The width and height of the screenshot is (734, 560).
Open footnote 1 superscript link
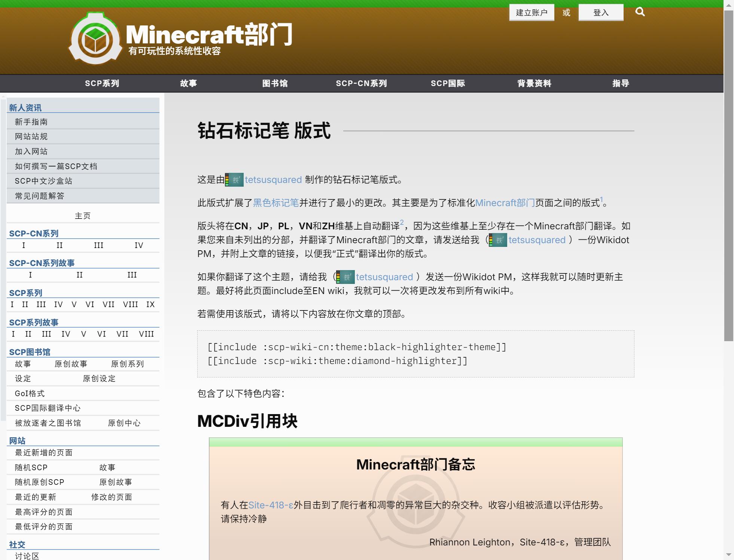601,199
